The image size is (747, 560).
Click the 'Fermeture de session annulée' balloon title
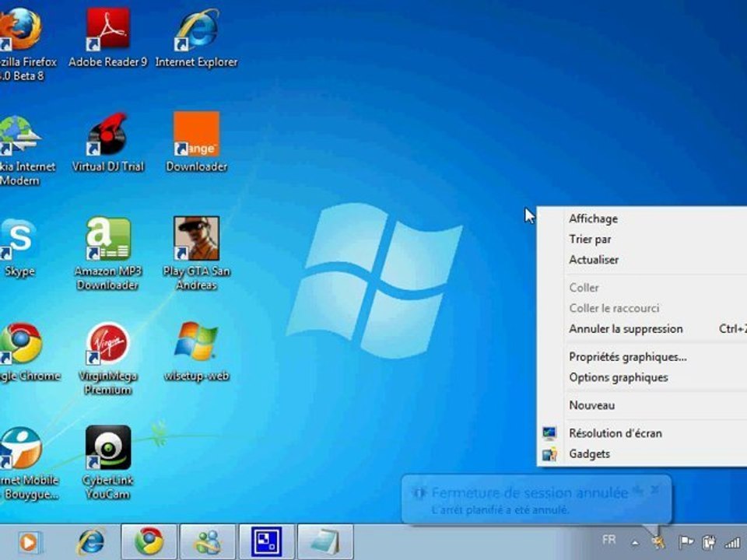(x=529, y=493)
